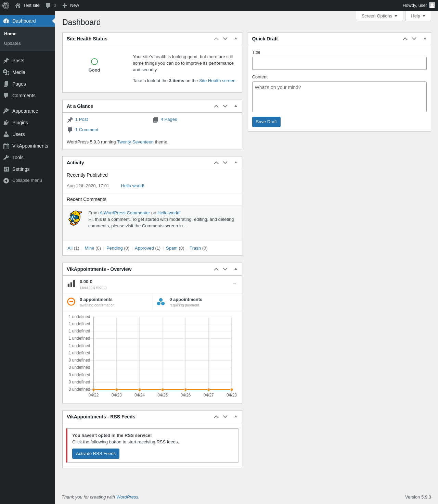Click the user avatar next to Howdy, user

[x=432, y=5]
